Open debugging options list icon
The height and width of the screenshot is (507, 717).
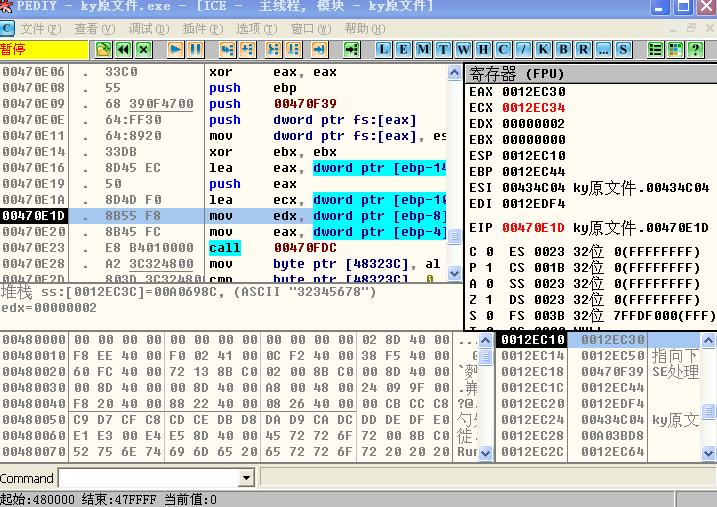click(x=656, y=49)
